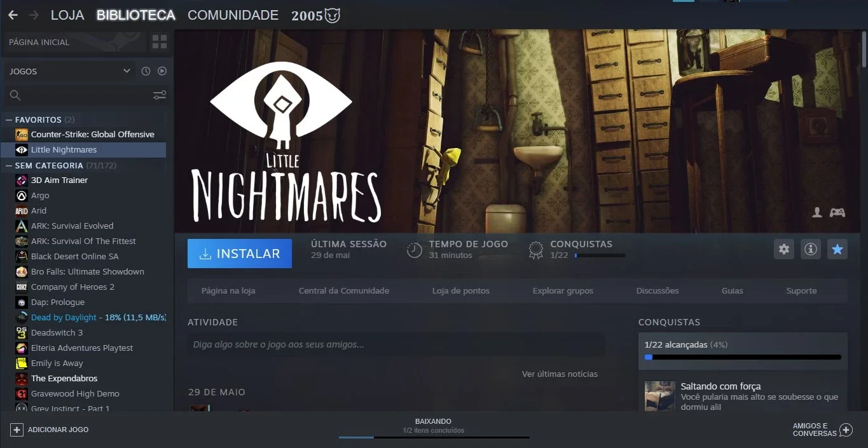Click Ver últimas notícias link
This screenshot has width=868, height=448.
[x=560, y=374]
